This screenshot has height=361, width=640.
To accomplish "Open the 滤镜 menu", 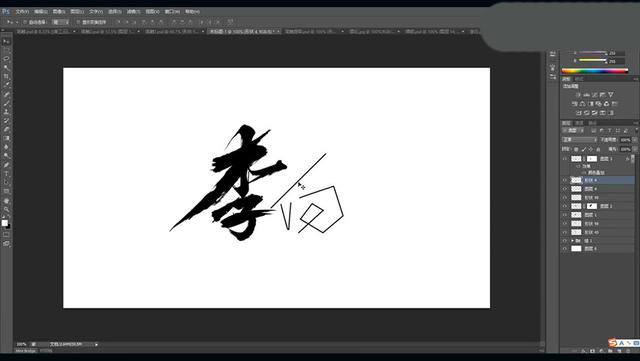I will click(x=133, y=11).
